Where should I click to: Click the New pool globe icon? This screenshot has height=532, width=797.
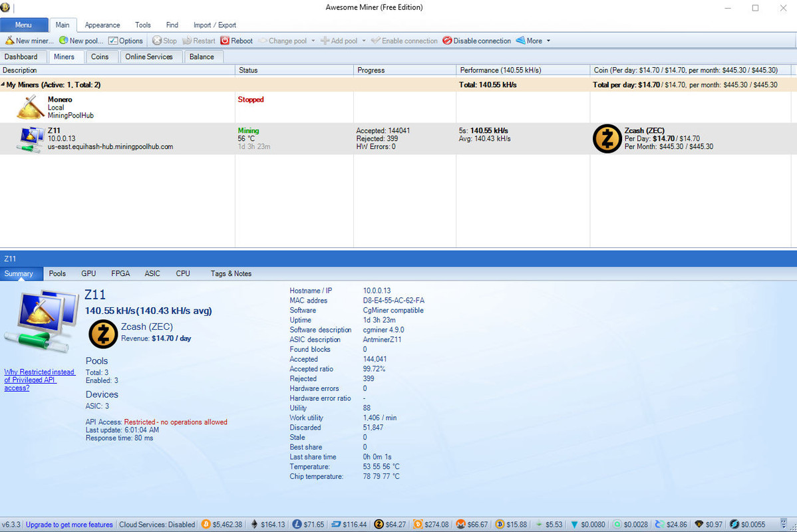click(64, 40)
